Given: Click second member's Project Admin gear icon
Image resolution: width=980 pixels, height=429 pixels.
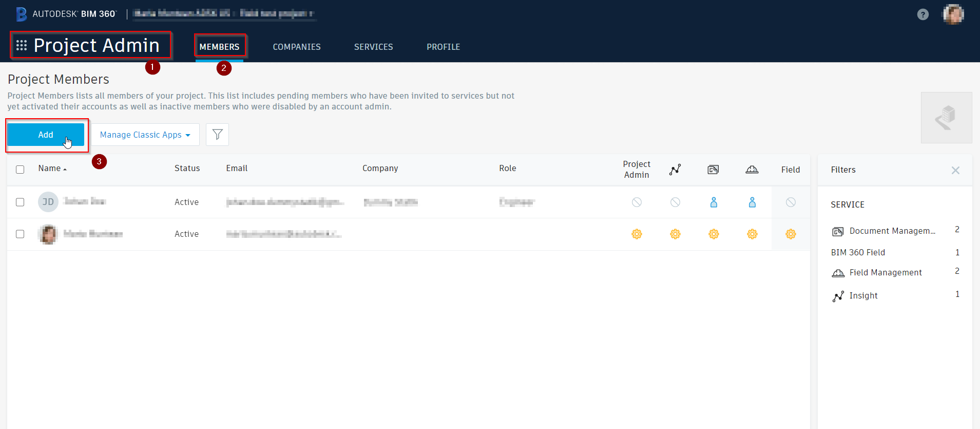Looking at the screenshot, I should click(637, 234).
